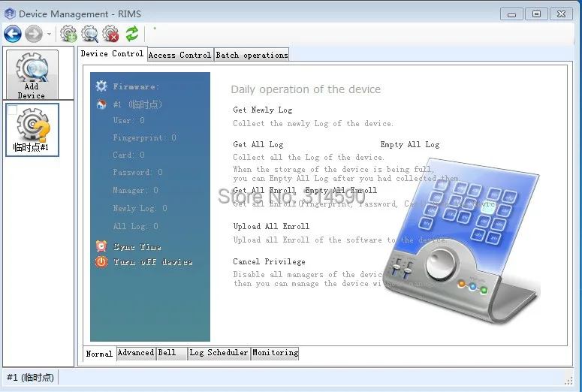Click the Add Device sidebar button
Image resolution: width=582 pixels, height=392 pixels.
pos(32,74)
